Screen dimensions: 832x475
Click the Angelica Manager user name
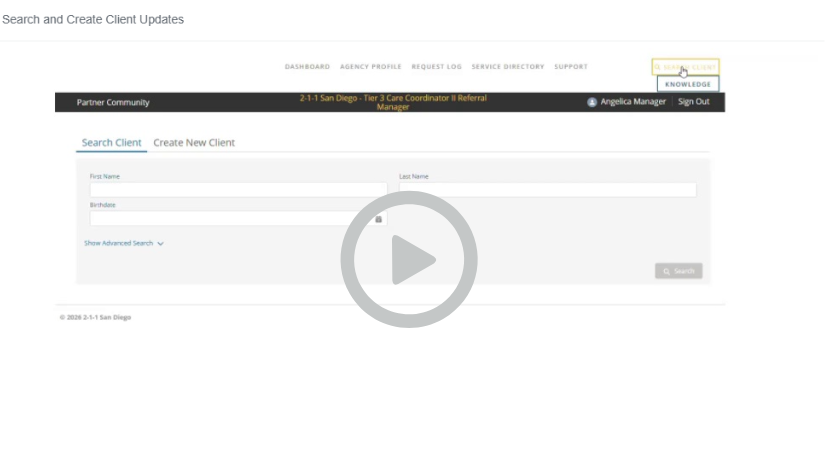point(633,101)
